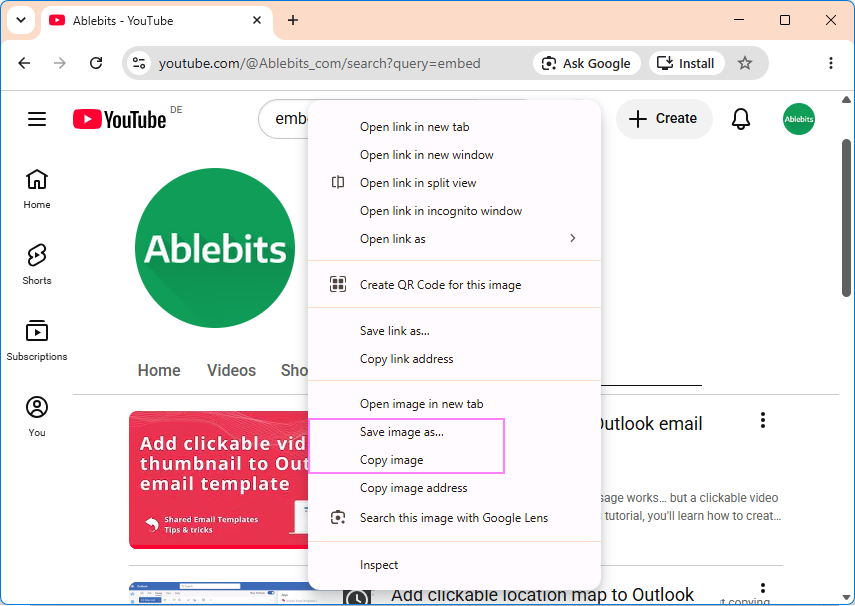Choose Copy image
The height and width of the screenshot is (606, 855).
pos(454,460)
